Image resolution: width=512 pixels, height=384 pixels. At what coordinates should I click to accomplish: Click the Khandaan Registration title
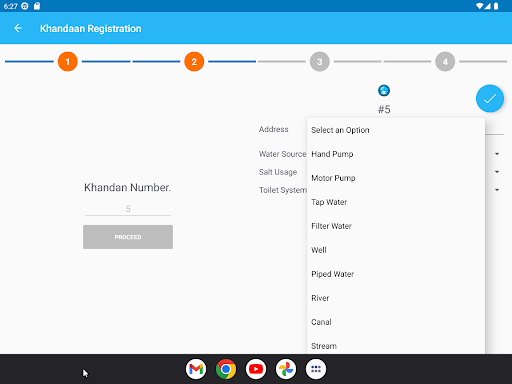tap(91, 29)
